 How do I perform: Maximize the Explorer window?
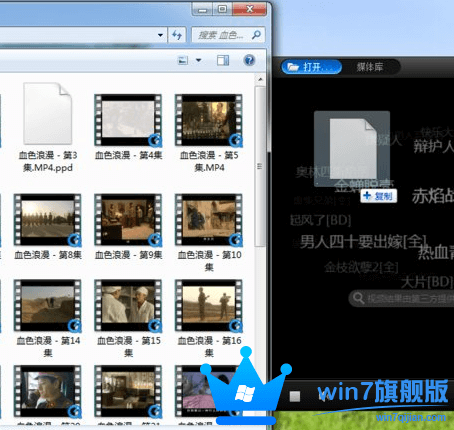click(x=222, y=10)
